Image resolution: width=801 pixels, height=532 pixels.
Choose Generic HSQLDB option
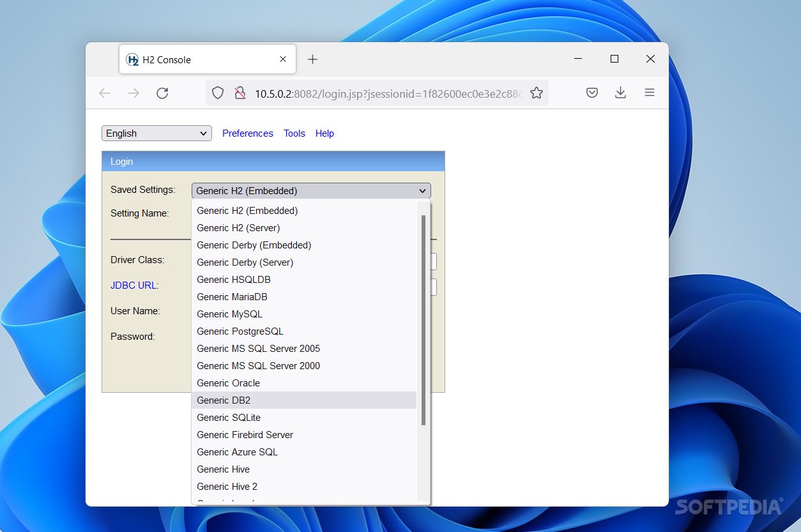tap(304, 280)
